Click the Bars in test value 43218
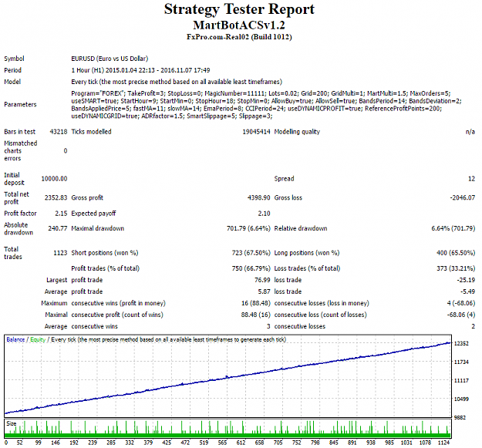The height and width of the screenshot is (448, 482). (59, 132)
